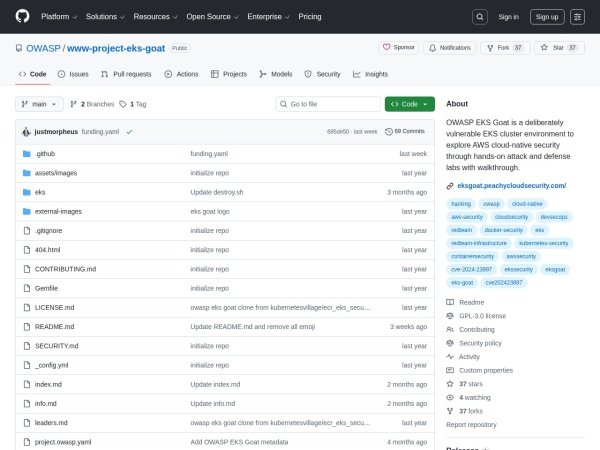Switch to the Security tab

[x=322, y=74]
